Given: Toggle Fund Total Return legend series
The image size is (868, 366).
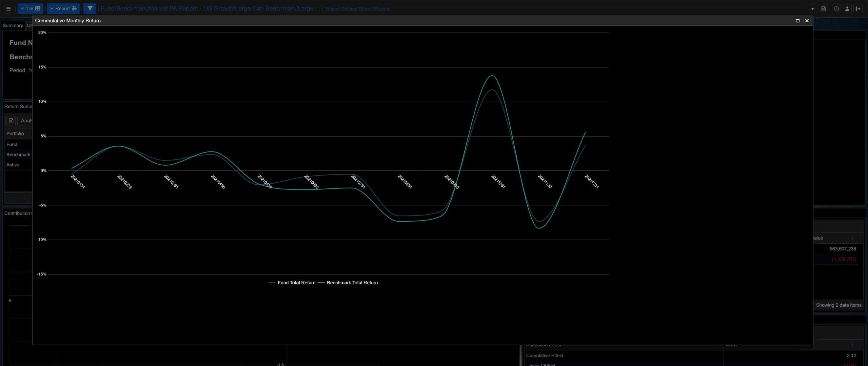Looking at the screenshot, I should [x=292, y=283].
